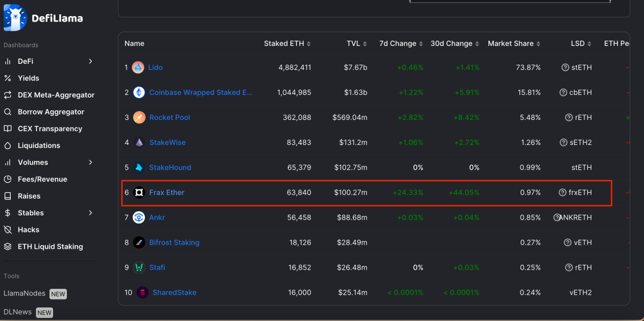
Task: Click the Yields percent icon
Action: pos(7,78)
